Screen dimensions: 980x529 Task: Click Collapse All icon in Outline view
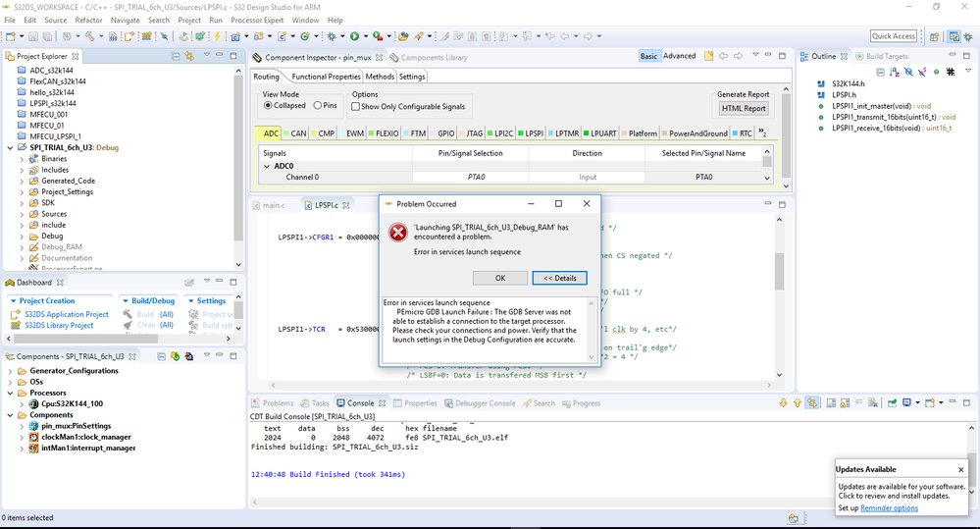coord(881,73)
